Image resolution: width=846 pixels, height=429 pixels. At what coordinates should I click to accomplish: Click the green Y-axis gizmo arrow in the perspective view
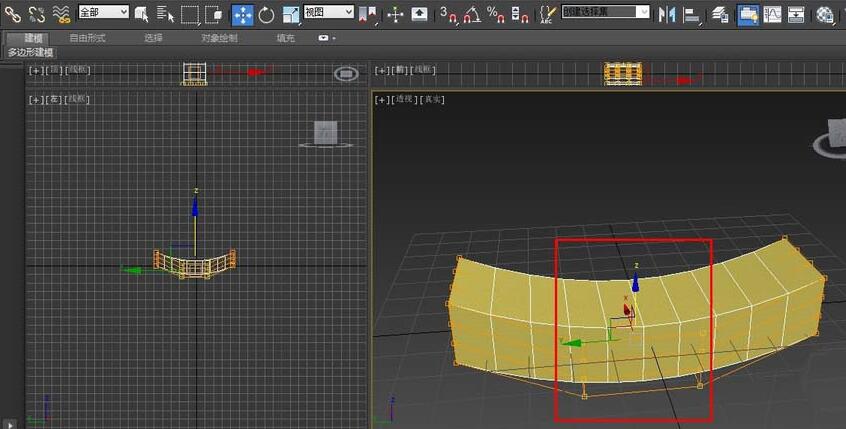pos(571,343)
